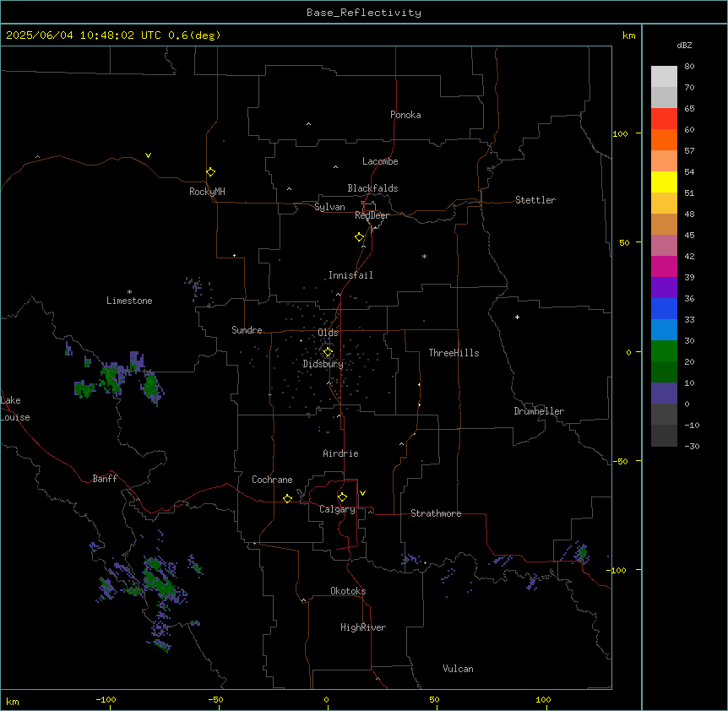Select the HighRiver label
Viewport: 728px width, 711px height.
(x=363, y=627)
